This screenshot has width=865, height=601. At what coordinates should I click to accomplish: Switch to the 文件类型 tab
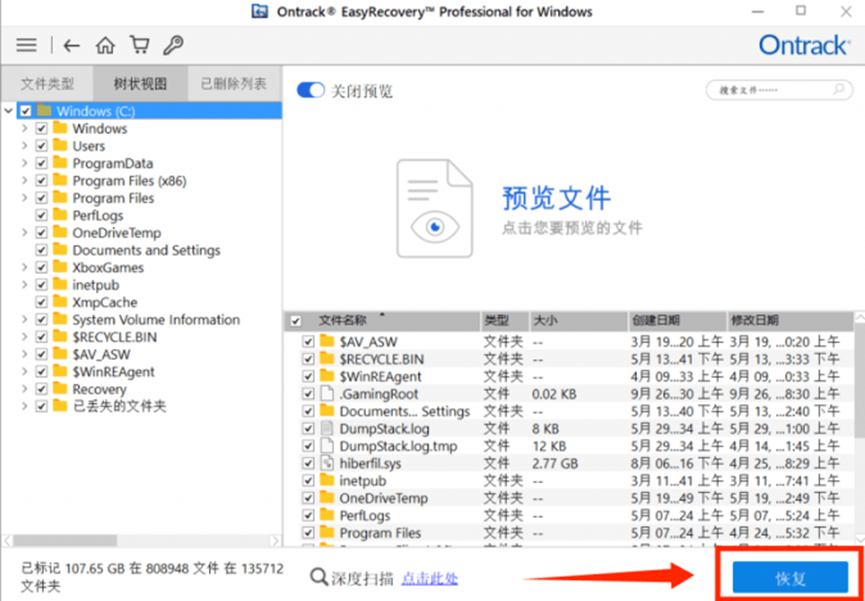[x=47, y=84]
